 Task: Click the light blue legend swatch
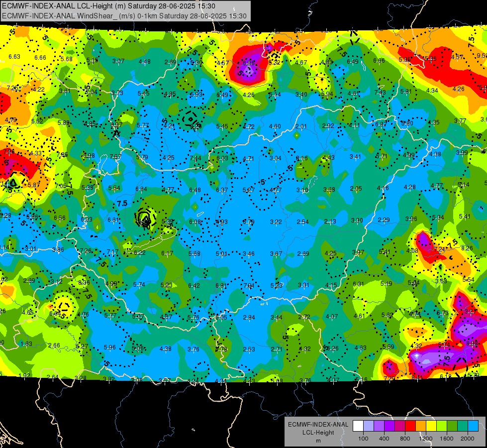coord(473,426)
